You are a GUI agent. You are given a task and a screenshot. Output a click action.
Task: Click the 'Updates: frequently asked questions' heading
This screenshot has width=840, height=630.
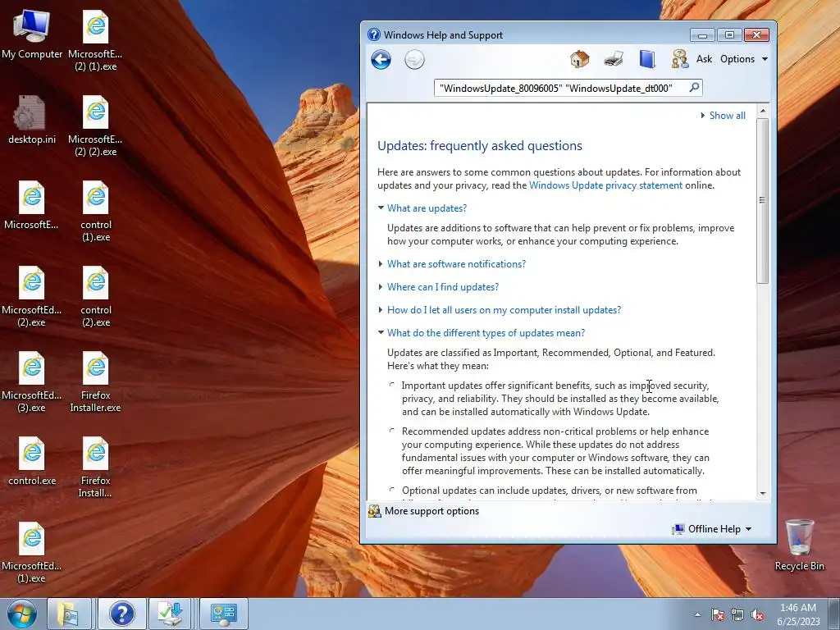coord(480,146)
